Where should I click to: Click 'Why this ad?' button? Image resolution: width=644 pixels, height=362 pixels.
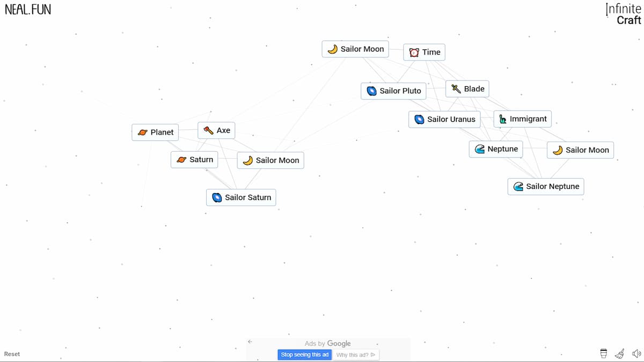click(355, 354)
